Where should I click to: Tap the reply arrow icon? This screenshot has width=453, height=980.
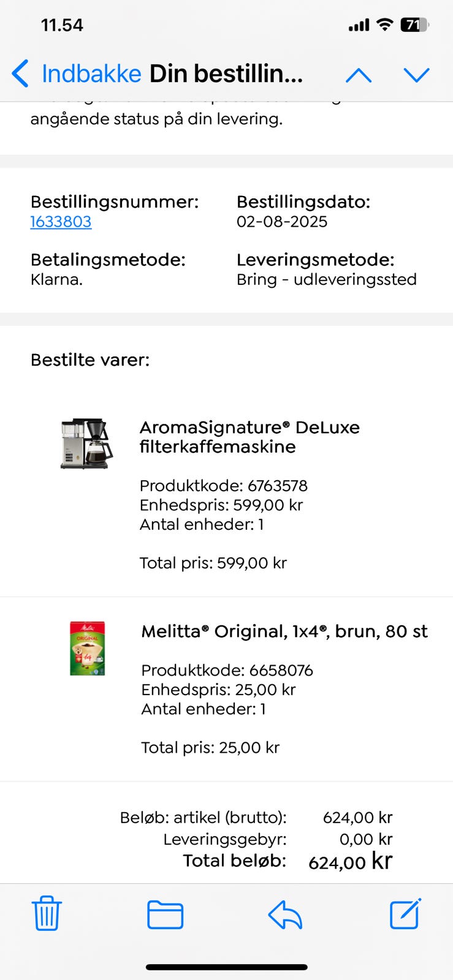pos(285,915)
